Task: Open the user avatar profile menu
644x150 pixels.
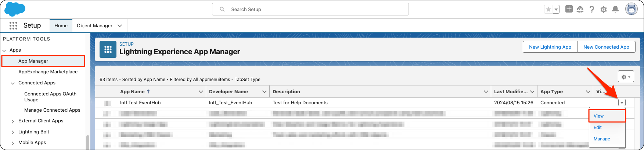Action: click(x=632, y=9)
